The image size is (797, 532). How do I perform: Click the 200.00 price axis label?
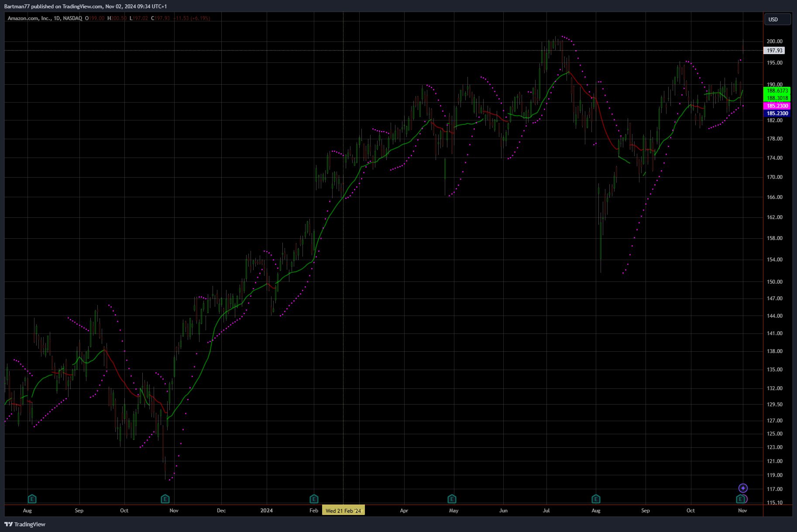774,41
